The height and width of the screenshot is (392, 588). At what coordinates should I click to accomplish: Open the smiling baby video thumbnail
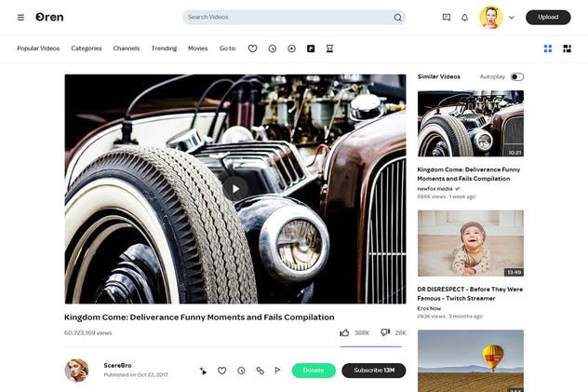[471, 243]
